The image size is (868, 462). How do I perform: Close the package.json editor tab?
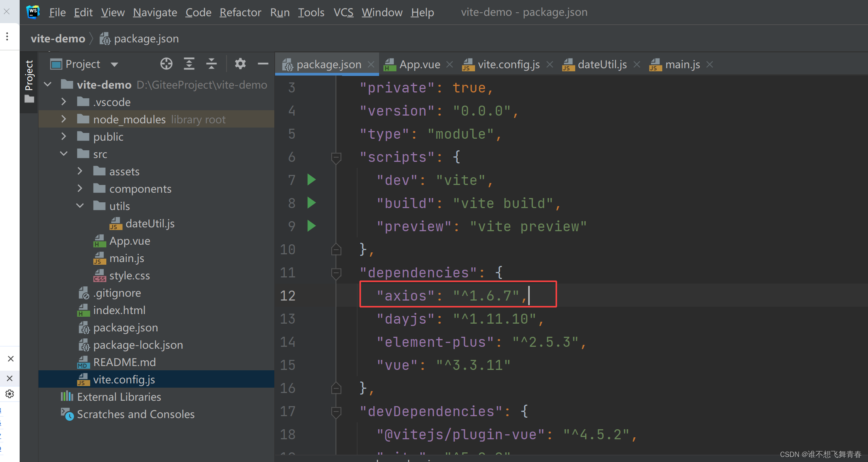coord(371,64)
